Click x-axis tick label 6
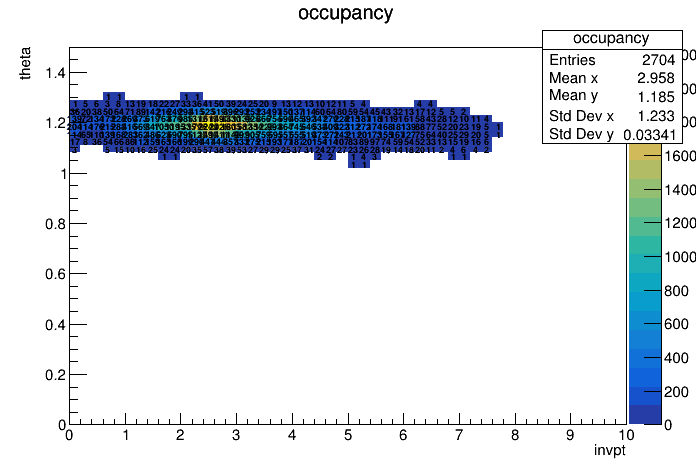This screenshot has width=696, height=472. 403,435
